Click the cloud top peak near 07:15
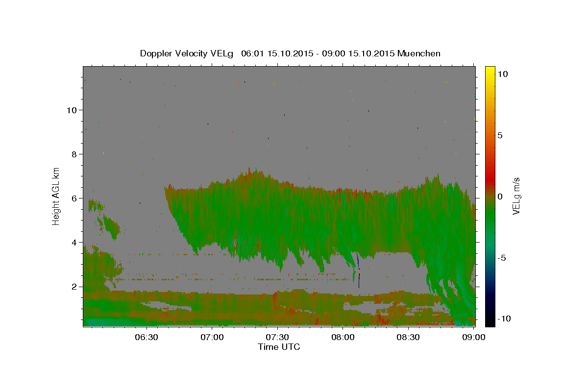This screenshot has width=588, height=392. pos(249,171)
